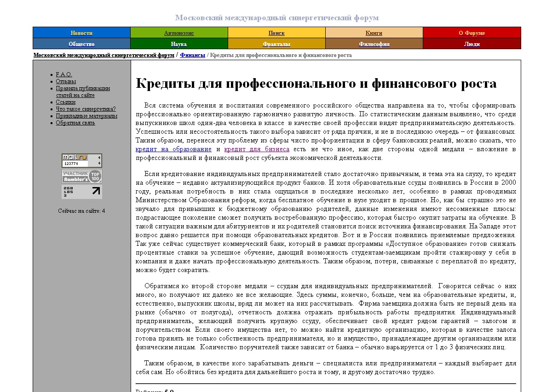Go to the Наука section
Screen dimensions: 558x392
(x=179, y=44)
